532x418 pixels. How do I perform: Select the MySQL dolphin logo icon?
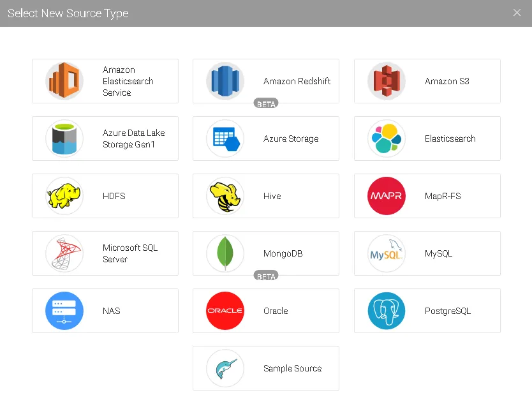click(x=387, y=253)
